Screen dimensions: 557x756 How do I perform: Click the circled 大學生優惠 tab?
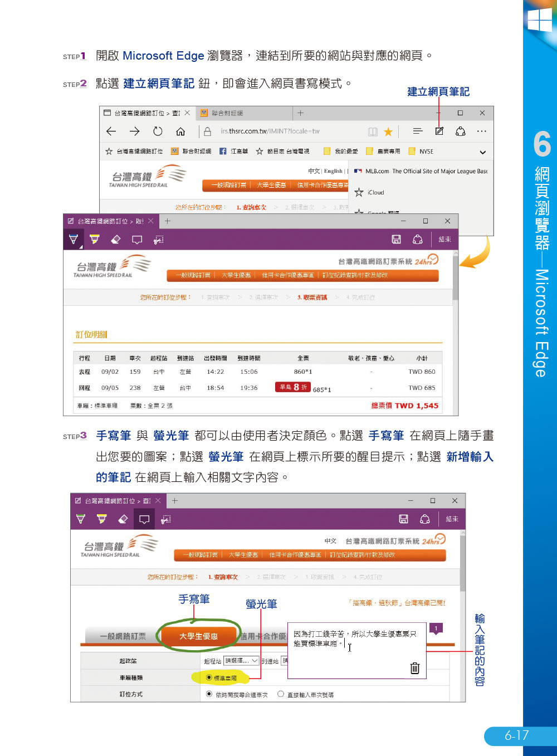point(198,636)
